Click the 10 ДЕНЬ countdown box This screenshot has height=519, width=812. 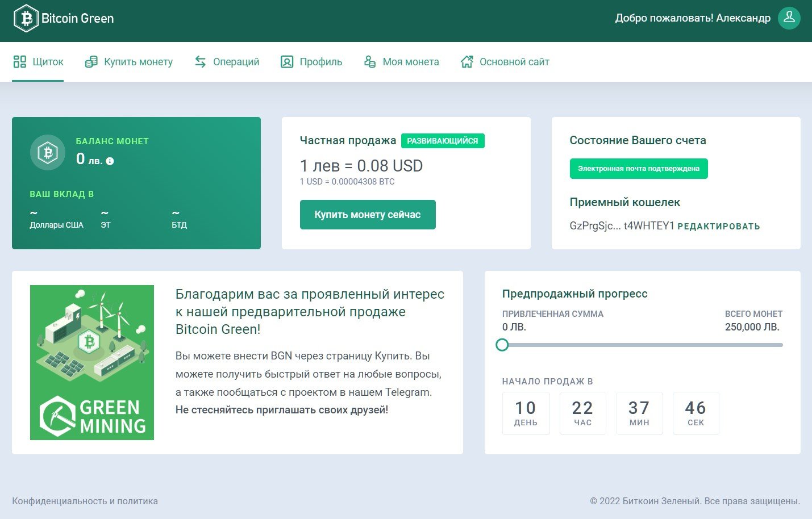[x=526, y=413]
